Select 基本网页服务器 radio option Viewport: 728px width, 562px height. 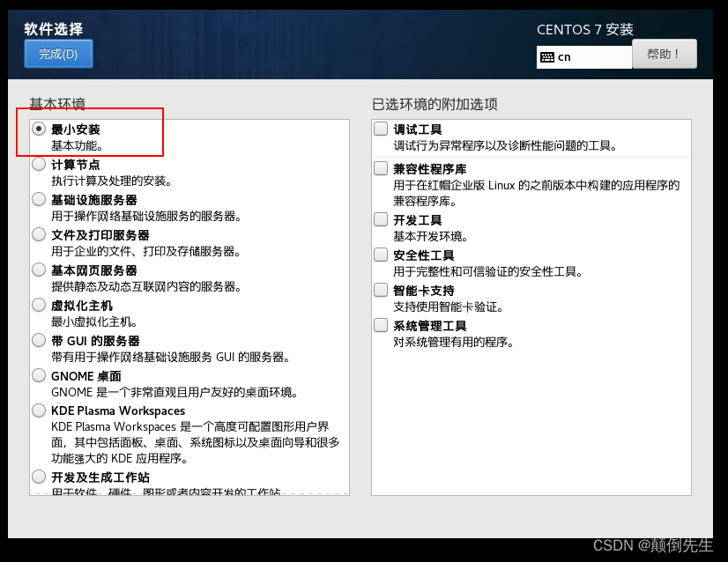click(x=39, y=270)
